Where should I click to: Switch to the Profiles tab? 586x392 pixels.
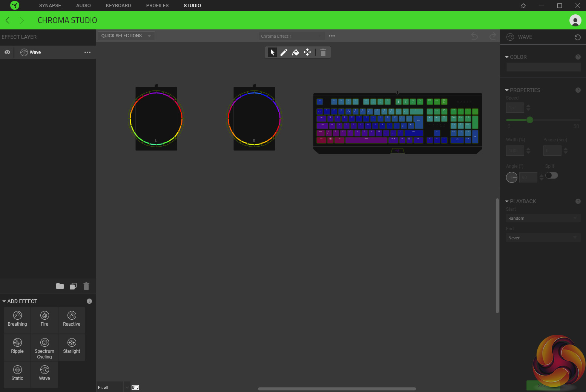157,6
